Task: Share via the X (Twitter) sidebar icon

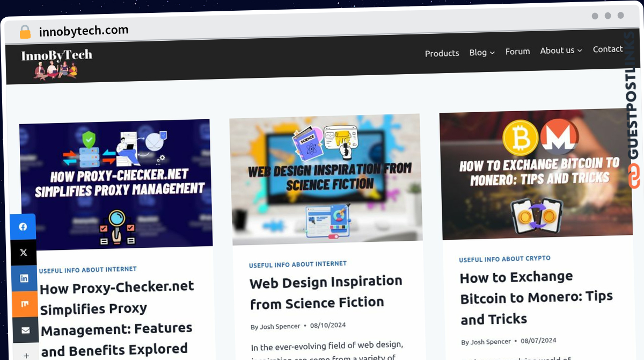Action: tap(24, 253)
